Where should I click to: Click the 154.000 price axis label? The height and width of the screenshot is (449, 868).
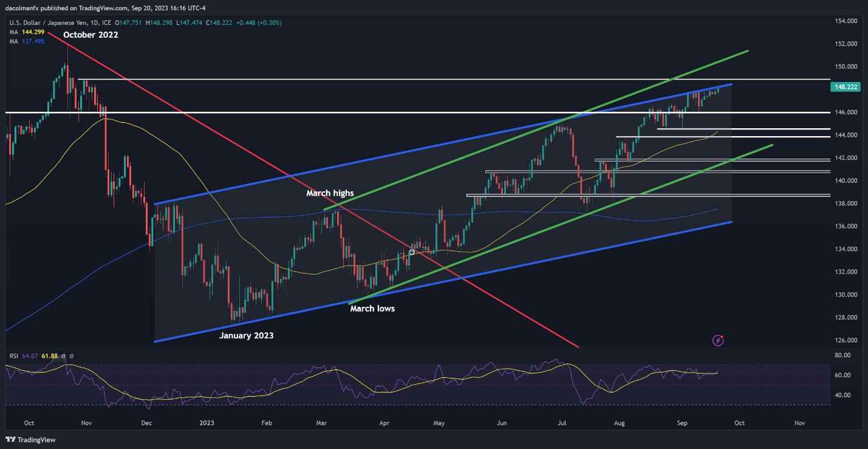(845, 21)
